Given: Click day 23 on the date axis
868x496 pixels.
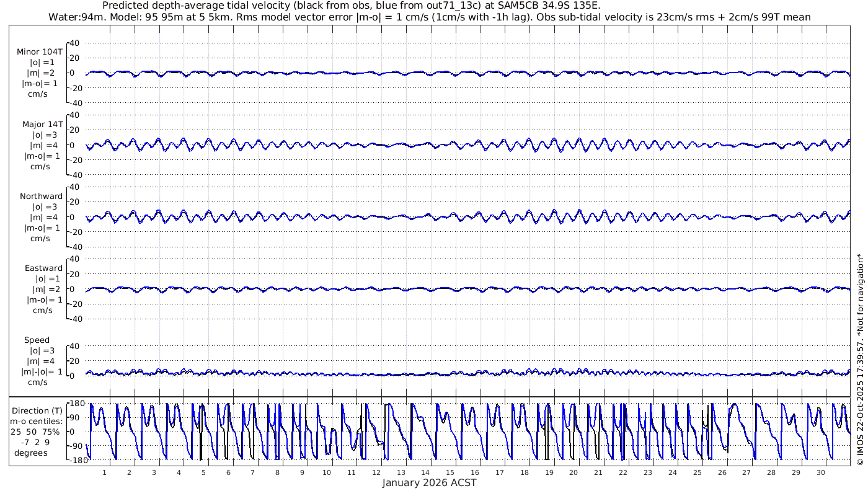Looking at the screenshot, I should (x=648, y=472).
